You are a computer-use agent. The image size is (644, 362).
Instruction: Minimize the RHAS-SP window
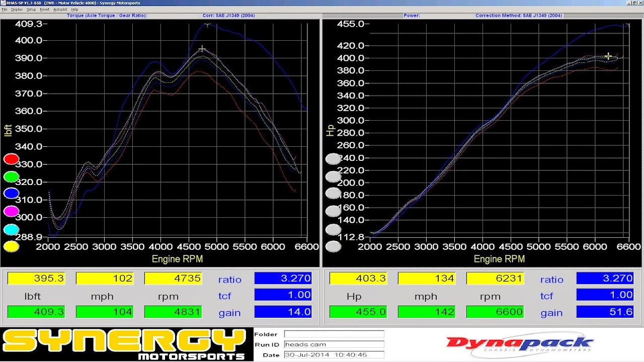pos(630,3)
